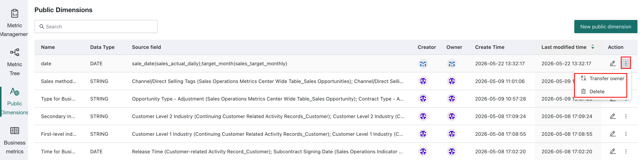
Task: Choose Transfer owner from the menu
Action: [x=602, y=79]
